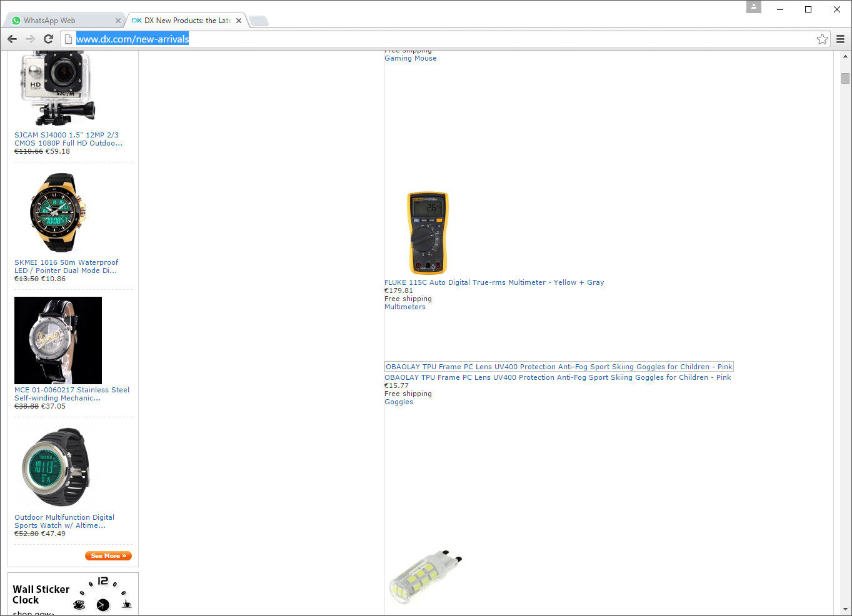Open the SJCAM SJ4000 product link
The image size is (852, 616).
[x=68, y=139]
